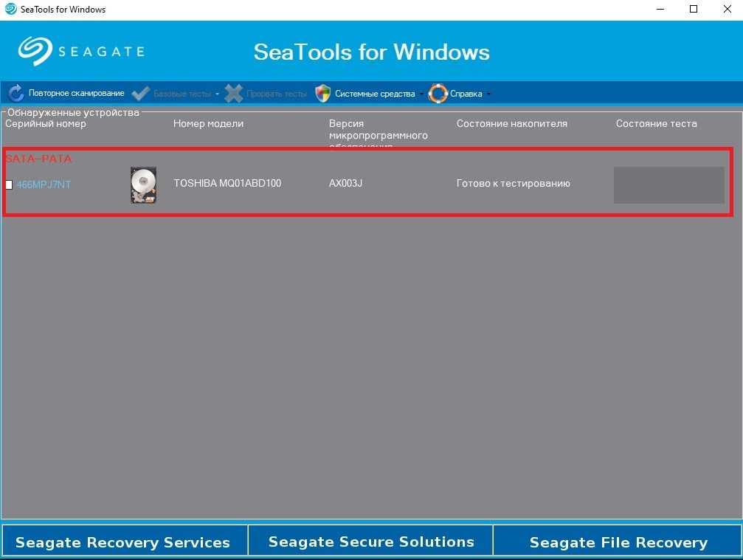Click the SATA–PATA group label
The height and width of the screenshot is (560, 743).
coord(38,159)
